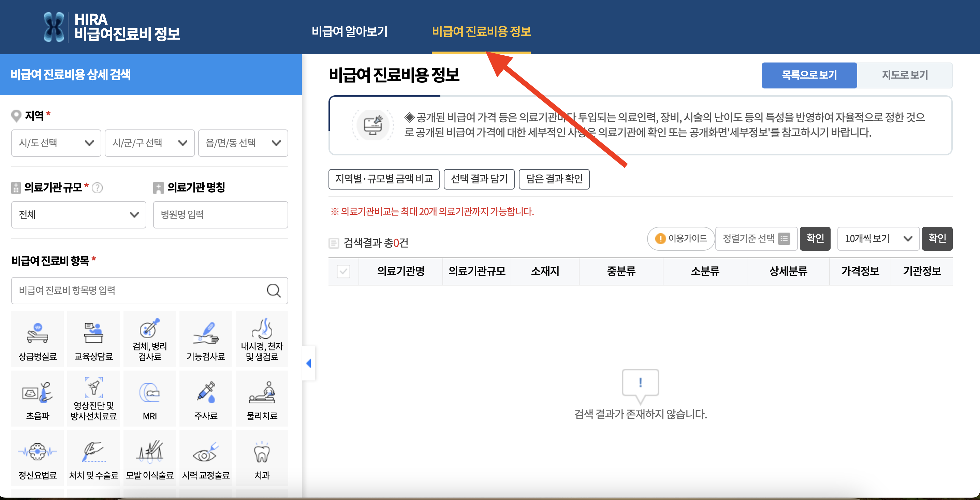The width and height of the screenshot is (980, 500).
Task: Select the 치과 (dental) category icon
Action: [x=262, y=457]
